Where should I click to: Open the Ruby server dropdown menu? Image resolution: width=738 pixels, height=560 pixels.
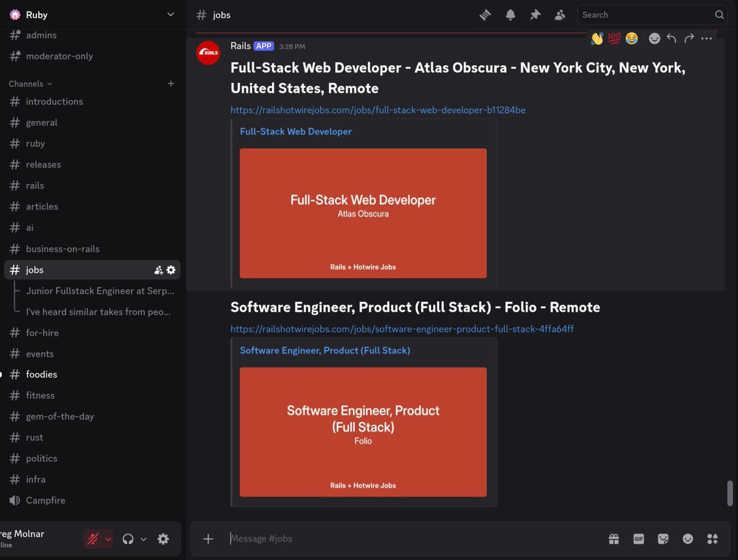[x=171, y=15]
